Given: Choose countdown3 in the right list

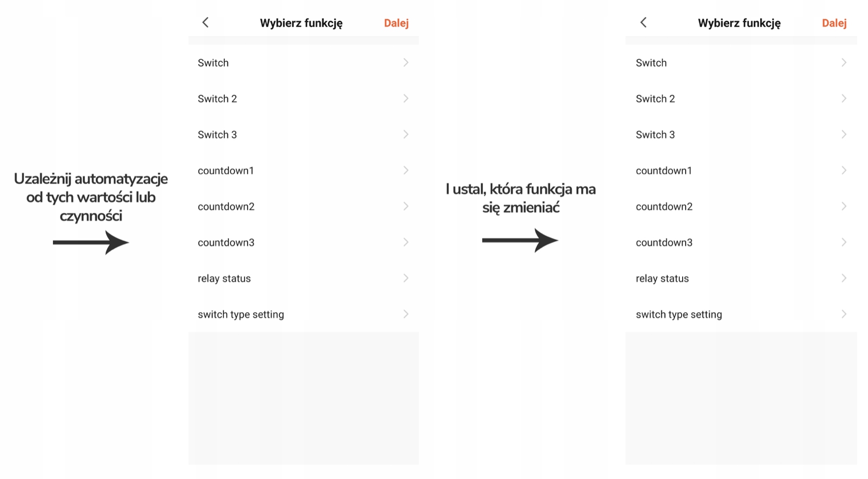Looking at the screenshot, I should point(664,242).
